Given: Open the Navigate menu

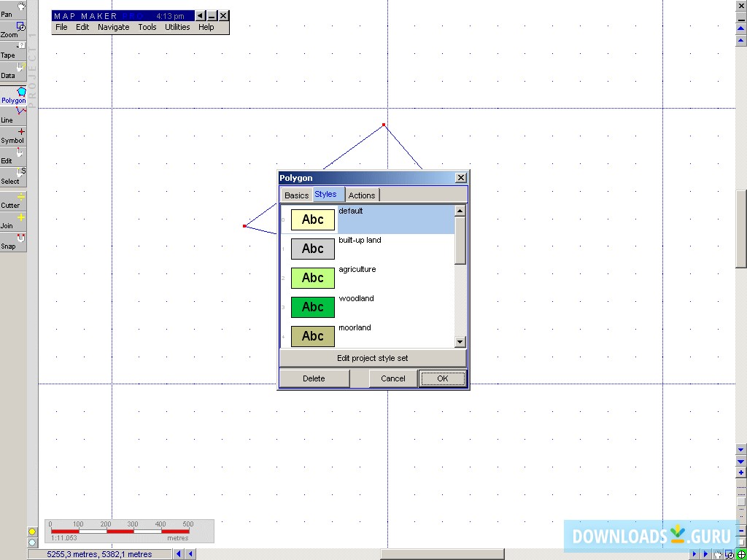Looking at the screenshot, I should tap(114, 27).
